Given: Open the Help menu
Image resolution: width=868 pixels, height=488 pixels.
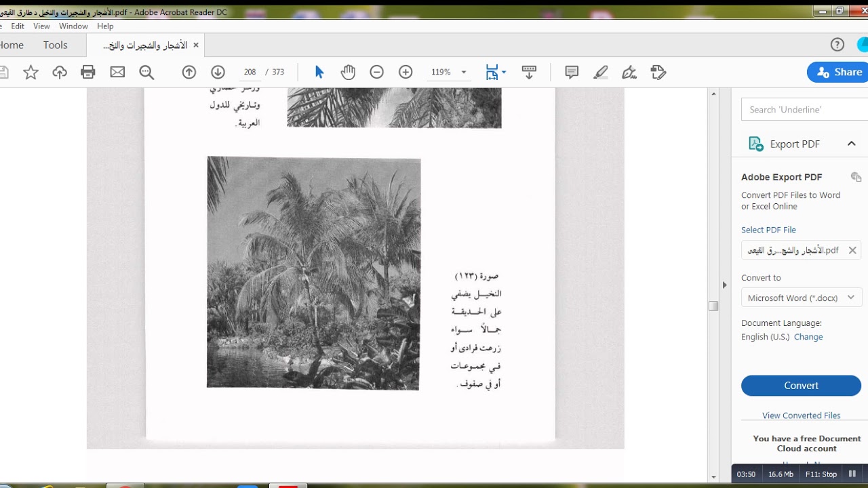Looking at the screenshot, I should (105, 26).
